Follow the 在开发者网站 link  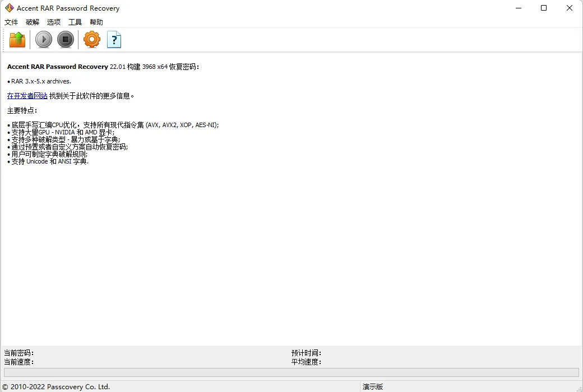pos(27,96)
